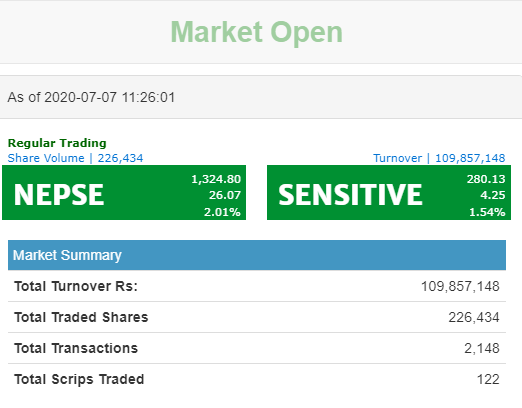
Task: Open the Share Volume link
Action: pos(46,158)
